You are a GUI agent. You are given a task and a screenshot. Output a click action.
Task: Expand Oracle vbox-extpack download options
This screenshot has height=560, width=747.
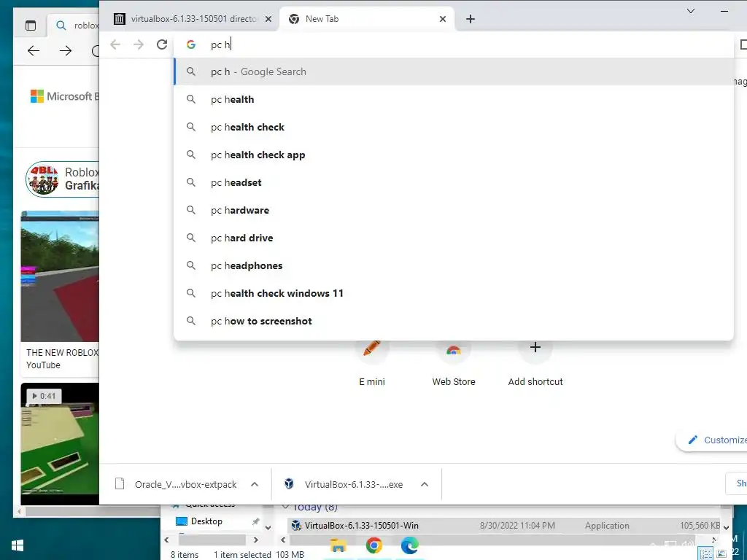pos(255,484)
